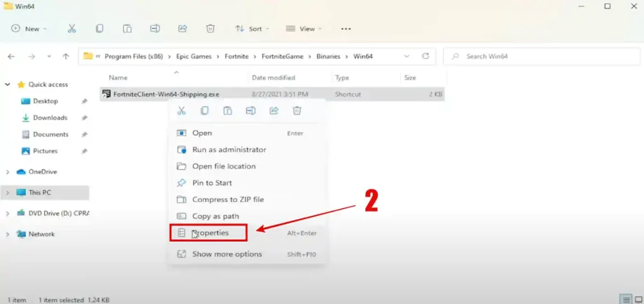Click inside the Search Win64 box

[x=541, y=56]
